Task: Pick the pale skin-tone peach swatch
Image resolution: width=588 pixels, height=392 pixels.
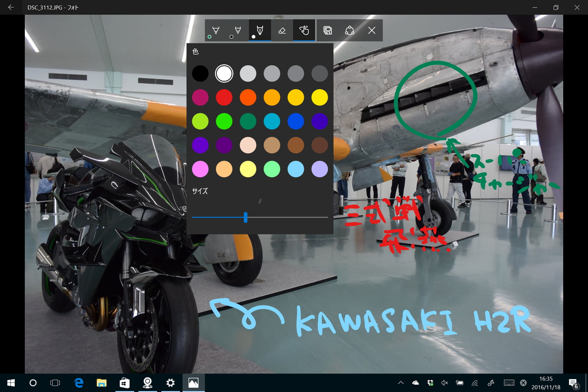Action: [x=248, y=145]
